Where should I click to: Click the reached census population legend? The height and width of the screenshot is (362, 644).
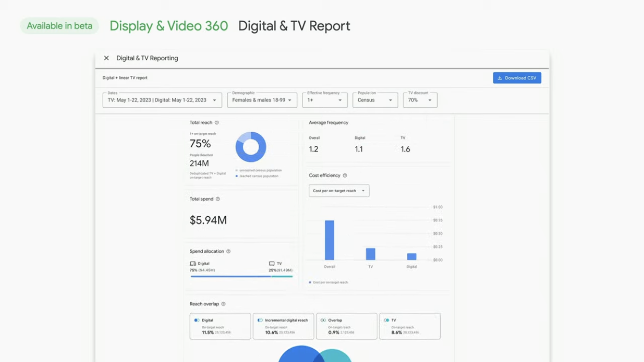click(x=257, y=176)
